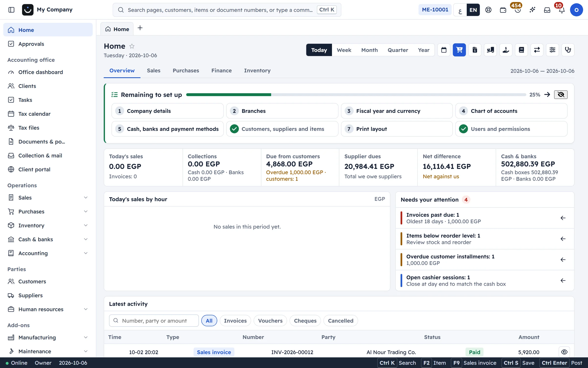The image size is (588, 368).
Task: Focus the global search field
Action: (227, 10)
